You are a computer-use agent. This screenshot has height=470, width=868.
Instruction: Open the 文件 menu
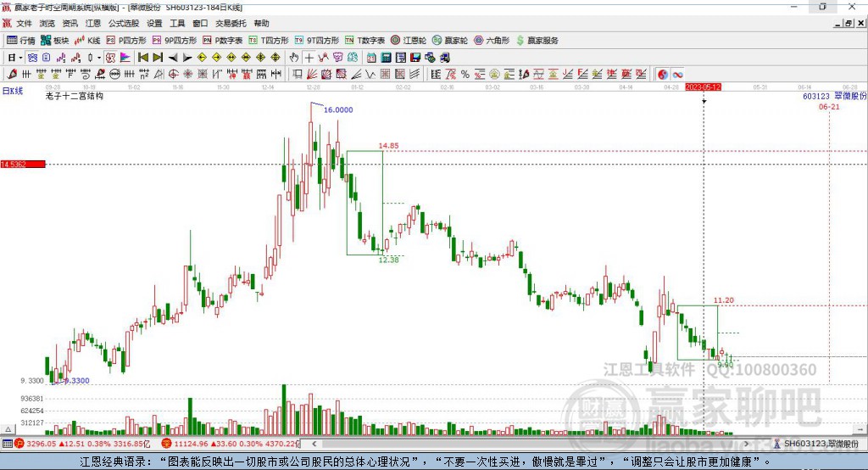pos(25,23)
